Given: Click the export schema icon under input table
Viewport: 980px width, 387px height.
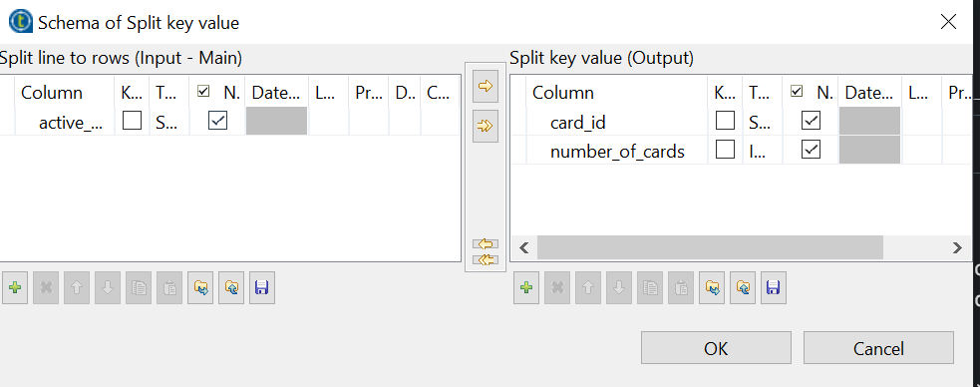Looking at the screenshot, I should (x=231, y=287).
